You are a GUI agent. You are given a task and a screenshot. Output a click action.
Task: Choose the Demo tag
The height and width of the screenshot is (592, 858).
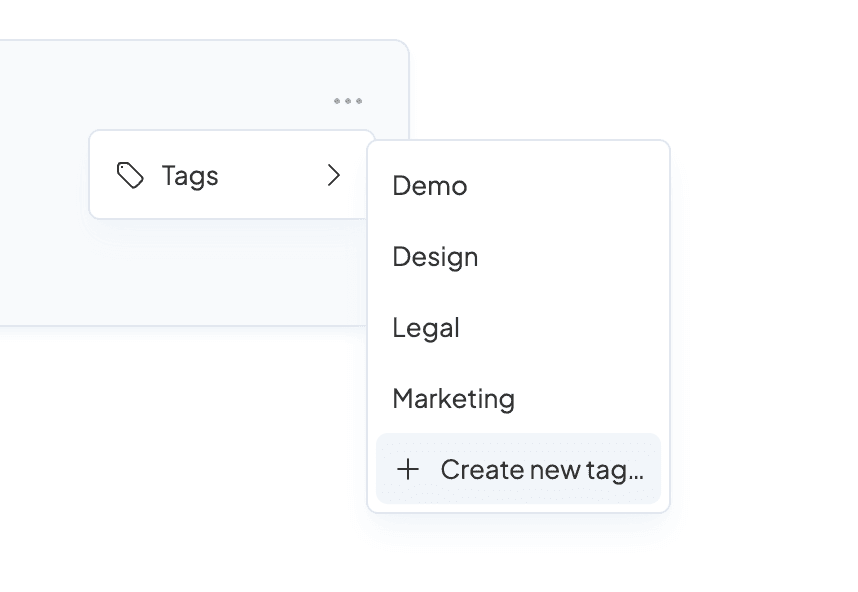coord(518,185)
